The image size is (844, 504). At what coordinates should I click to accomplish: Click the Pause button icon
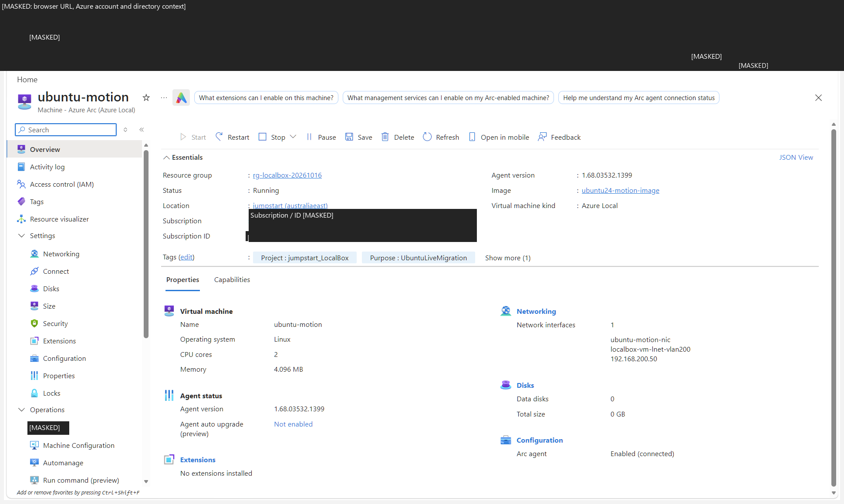click(309, 137)
